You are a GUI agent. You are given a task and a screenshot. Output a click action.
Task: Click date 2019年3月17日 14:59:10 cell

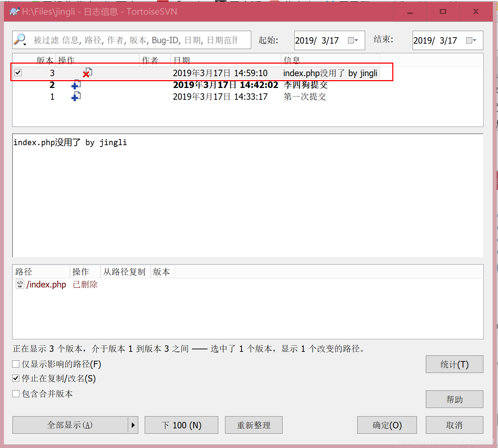220,73
